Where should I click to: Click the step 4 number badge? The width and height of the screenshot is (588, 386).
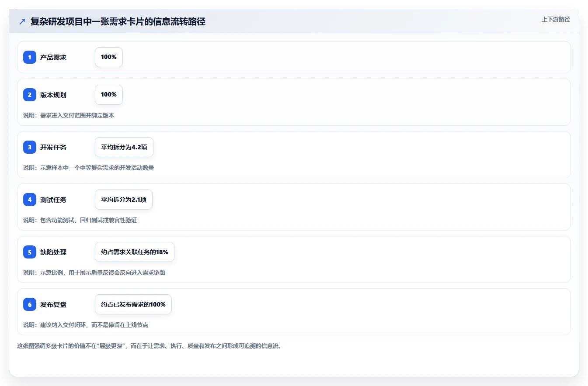click(30, 200)
